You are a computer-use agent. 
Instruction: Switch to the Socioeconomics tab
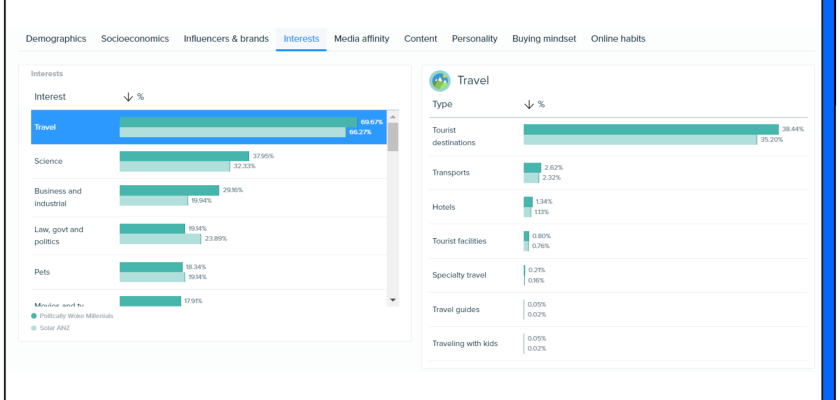pyautogui.click(x=135, y=39)
